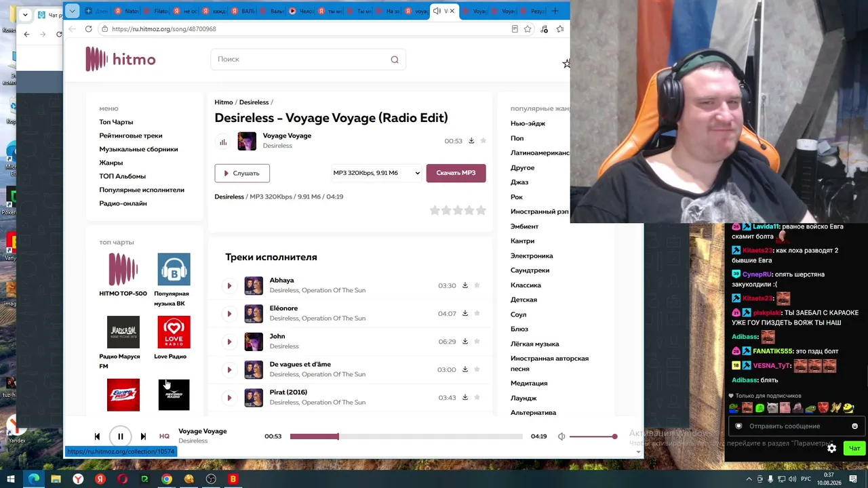Screen dimensions: 868x488
Task: Open Радио-онлайн menu item
Action: pyautogui.click(x=123, y=203)
